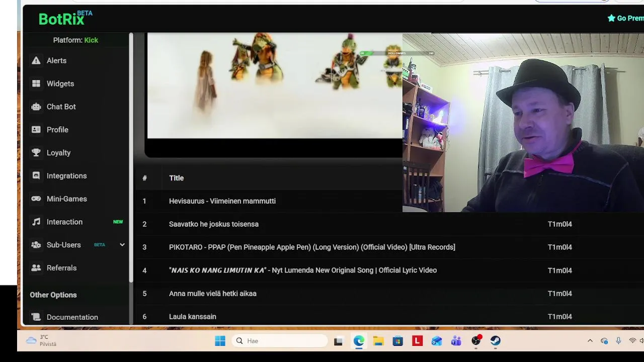The height and width of the screenshot is (362, 644).
Task: Click the Referrals icon
Action: [x=36, y=268]
